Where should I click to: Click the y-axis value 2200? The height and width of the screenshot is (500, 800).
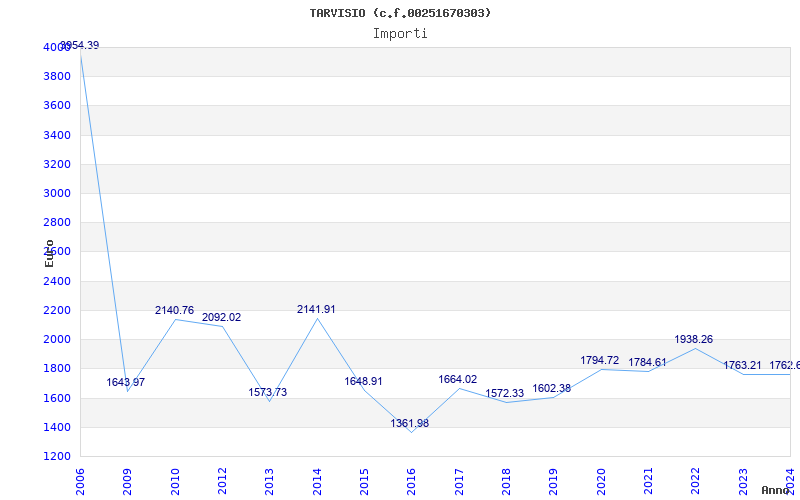[x=57, y=310]
